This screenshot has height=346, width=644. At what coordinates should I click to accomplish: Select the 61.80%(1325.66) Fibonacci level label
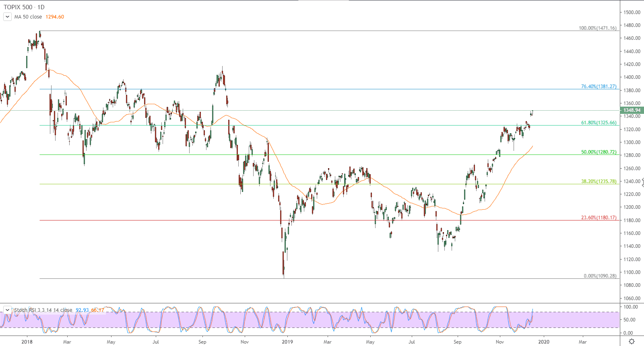click(x=599, y=123)
